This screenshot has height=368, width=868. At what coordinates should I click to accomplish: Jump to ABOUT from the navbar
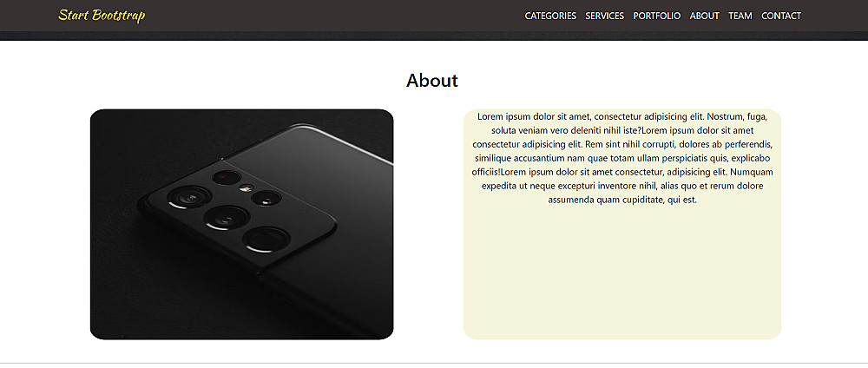(704, 16)
